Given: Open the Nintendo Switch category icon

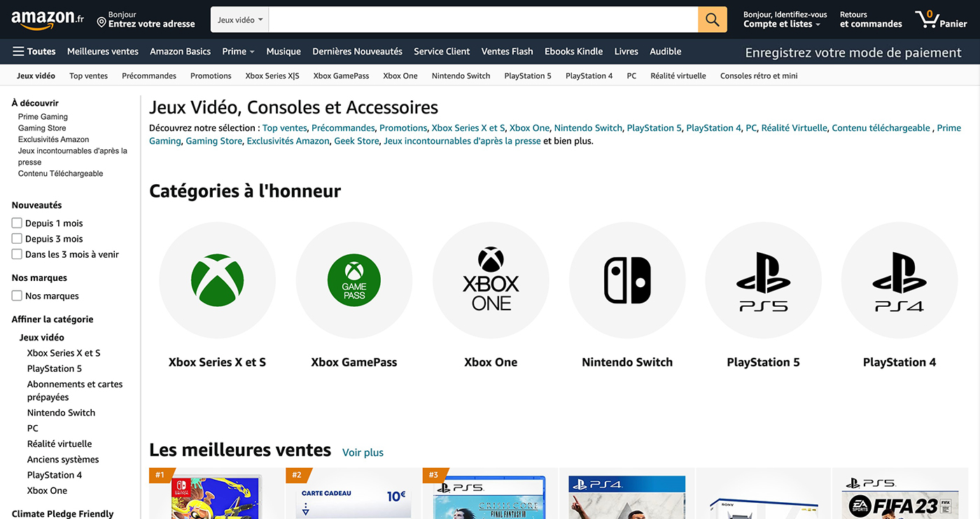Looking at the screenshot, I should 627,280.
